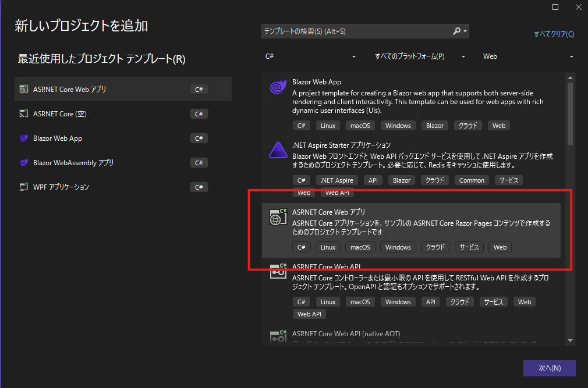Image resolution: width=588 pixels, height=388 pixels.
Task: Close the add project dialog
Action: (x=579, y=7)
